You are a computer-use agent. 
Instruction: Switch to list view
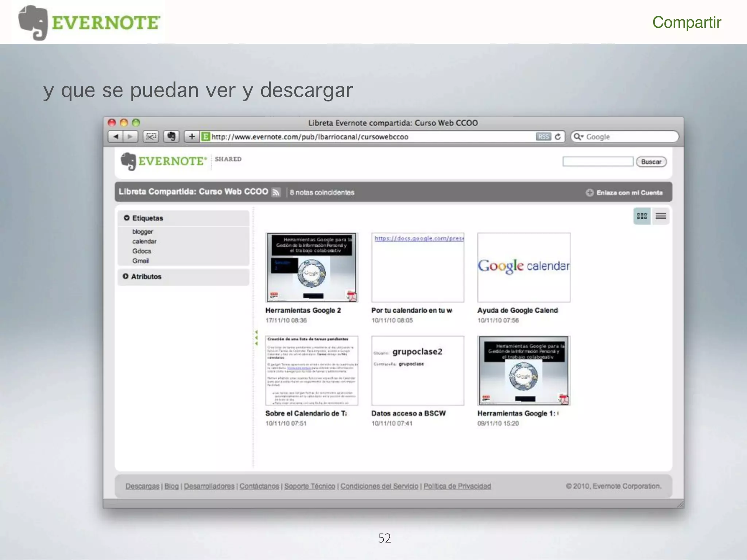point(661,216)
